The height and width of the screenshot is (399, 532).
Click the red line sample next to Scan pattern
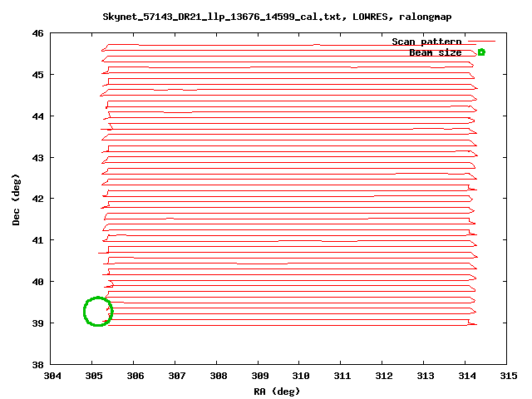pyautogui.click(x=482, y=42)
